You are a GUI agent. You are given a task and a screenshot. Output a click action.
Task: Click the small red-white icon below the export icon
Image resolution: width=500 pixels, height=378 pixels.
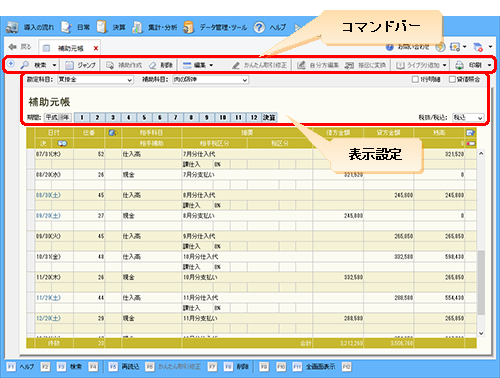(x=471, y=143)
